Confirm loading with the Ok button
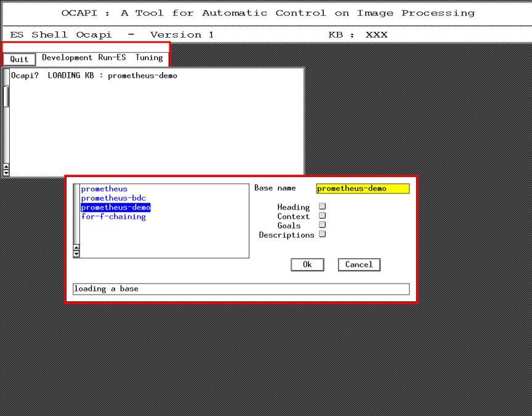 [307, 264]
